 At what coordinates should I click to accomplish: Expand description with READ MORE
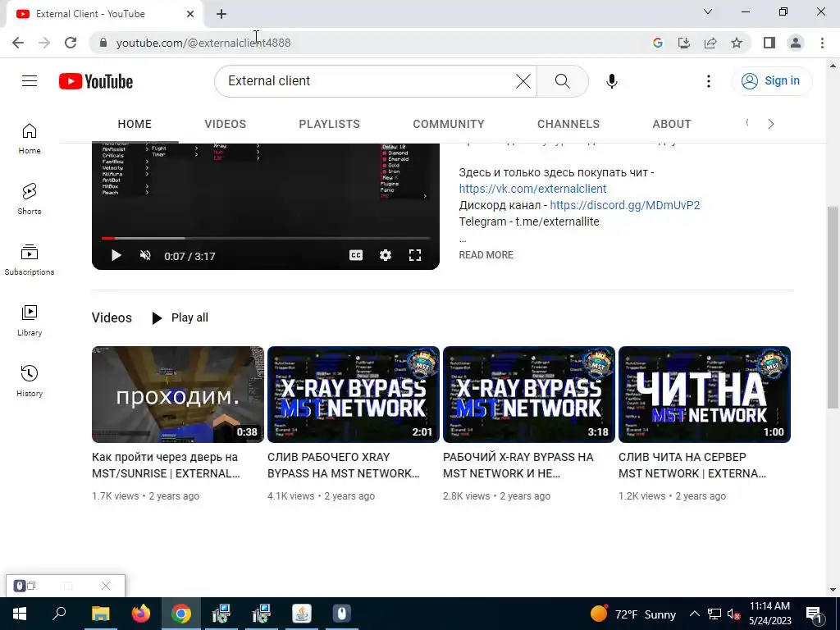(486, 255)
